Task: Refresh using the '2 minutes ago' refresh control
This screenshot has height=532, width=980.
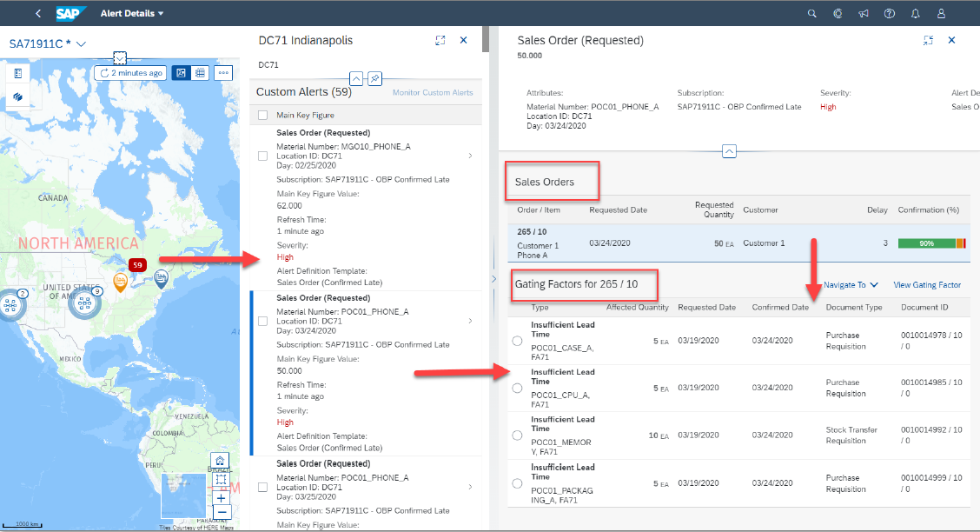Action: point(130,73)
